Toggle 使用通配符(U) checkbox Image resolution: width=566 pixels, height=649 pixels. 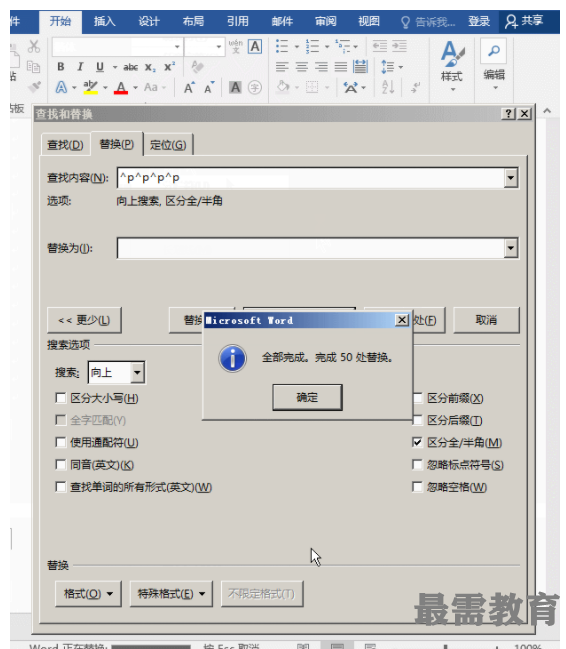(x=60, y=442)
